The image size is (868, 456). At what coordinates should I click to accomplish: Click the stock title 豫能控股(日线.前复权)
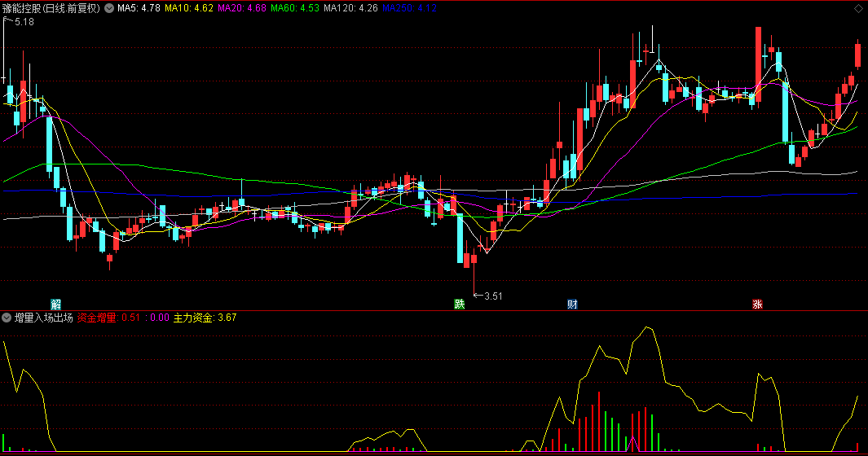51,8
